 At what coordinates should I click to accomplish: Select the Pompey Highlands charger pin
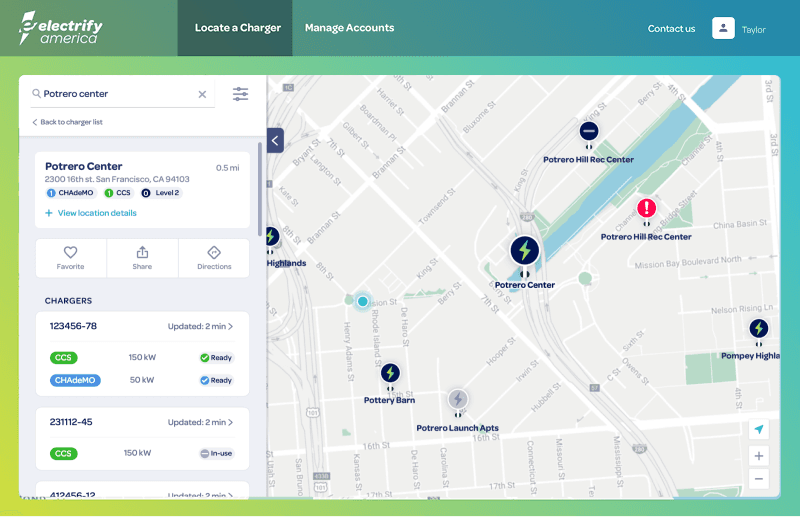[759, 328]
